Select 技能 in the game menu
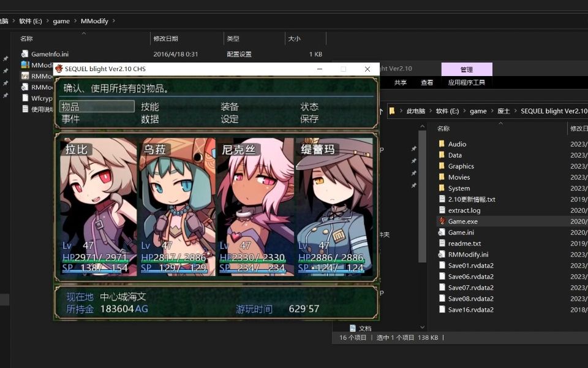Screen dimensions: 588x368 pos(150,107)
